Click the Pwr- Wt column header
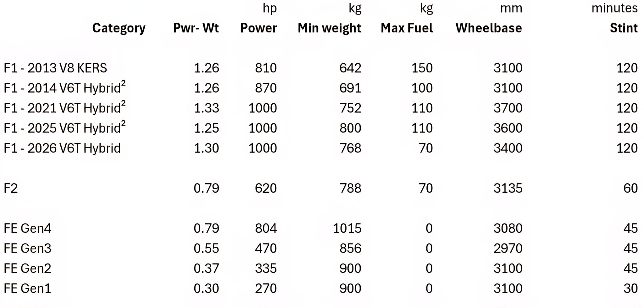 pyautogui.click(x=196, y=28)
